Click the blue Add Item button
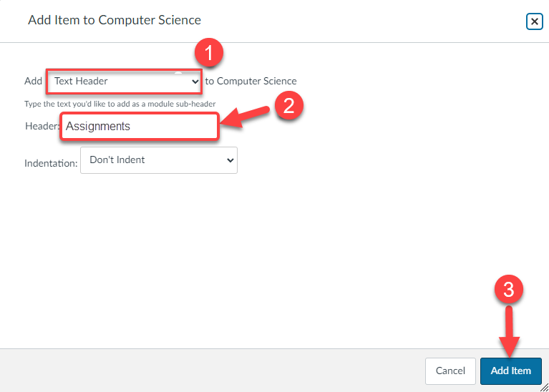 510,371
